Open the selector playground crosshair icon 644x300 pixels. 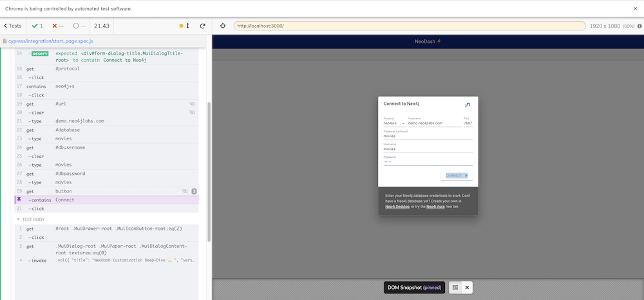click(x=223, y=26)
